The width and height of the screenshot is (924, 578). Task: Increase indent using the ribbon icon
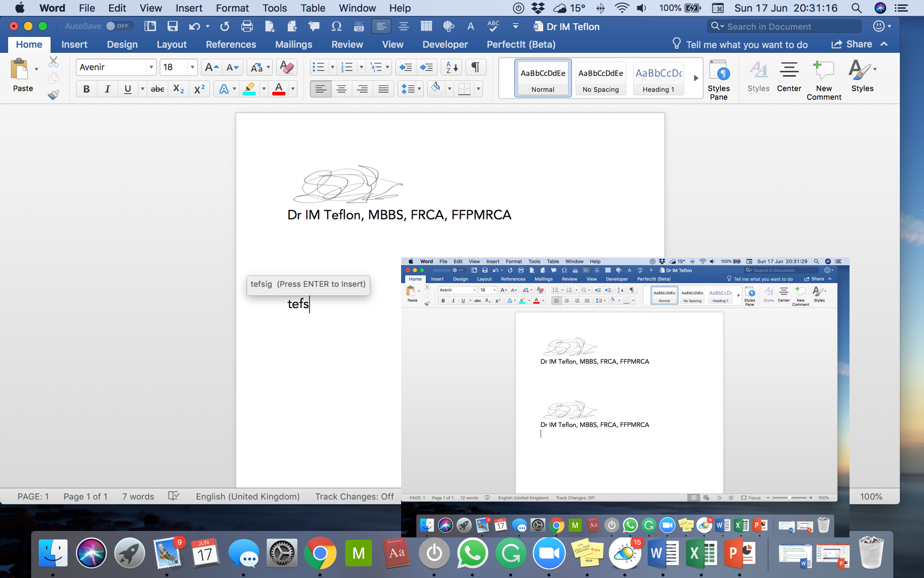(x=426, y=67)
